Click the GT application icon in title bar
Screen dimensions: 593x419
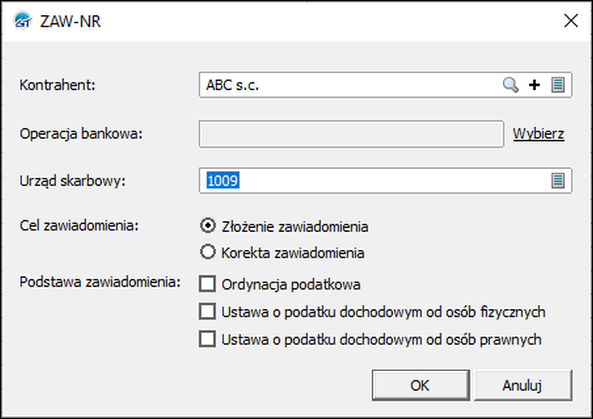pos(23,20)
